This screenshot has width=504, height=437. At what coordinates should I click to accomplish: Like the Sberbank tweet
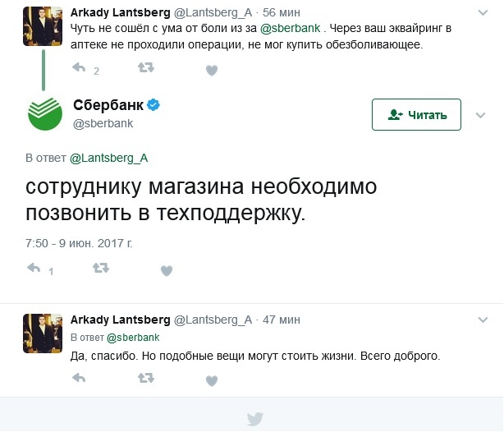166,269
